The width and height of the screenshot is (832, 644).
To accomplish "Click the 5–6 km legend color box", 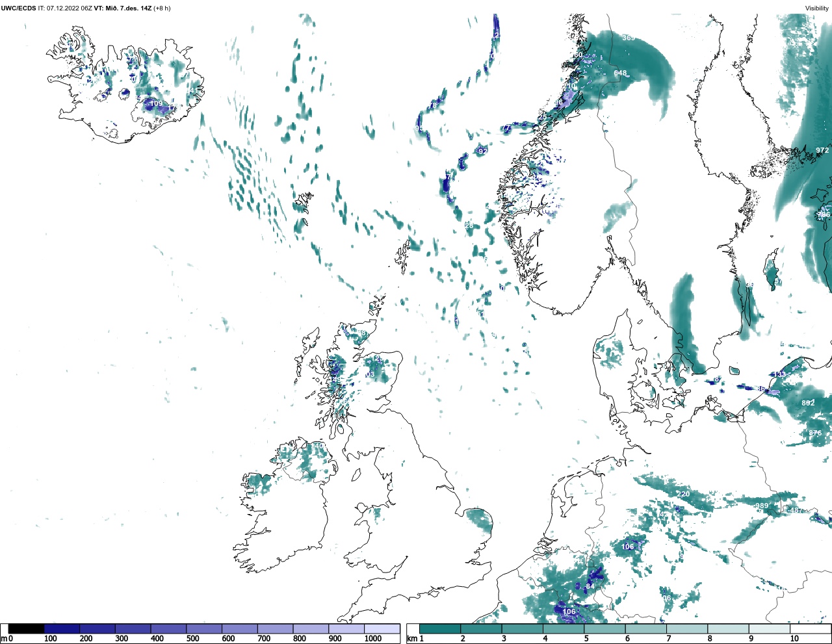I will click(604, 628).
